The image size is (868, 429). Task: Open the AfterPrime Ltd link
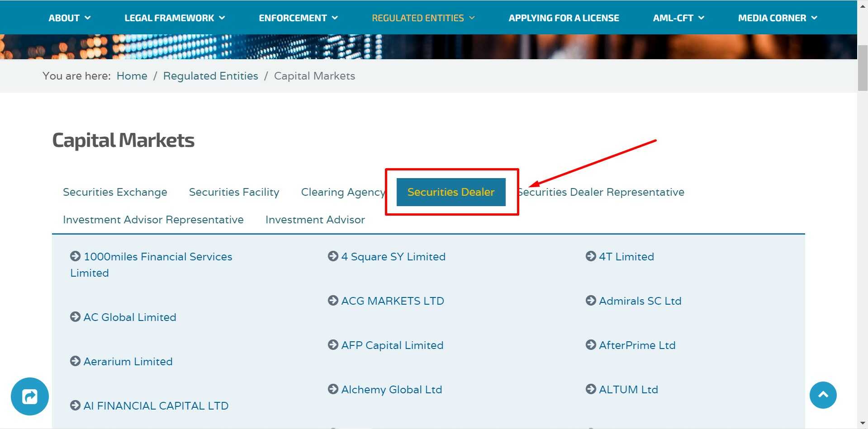(637, 345)
